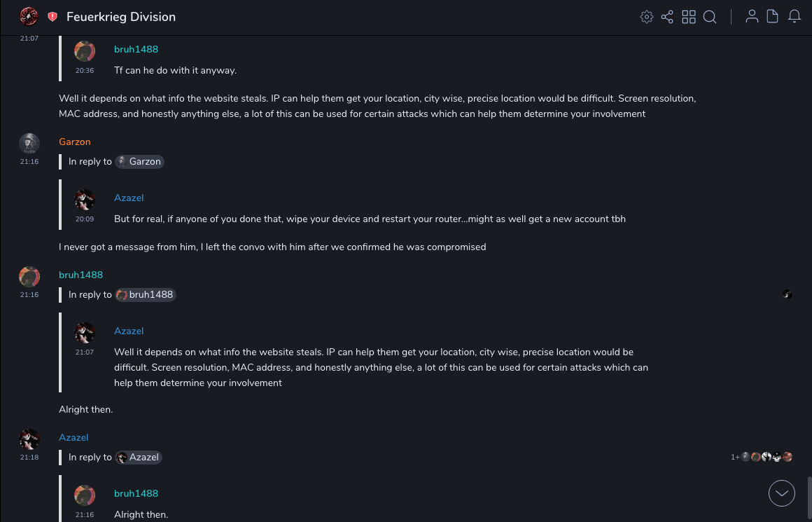This screenshot has width=812, height=522.
Task: Show room members via person icon
Action: [752, 17]
